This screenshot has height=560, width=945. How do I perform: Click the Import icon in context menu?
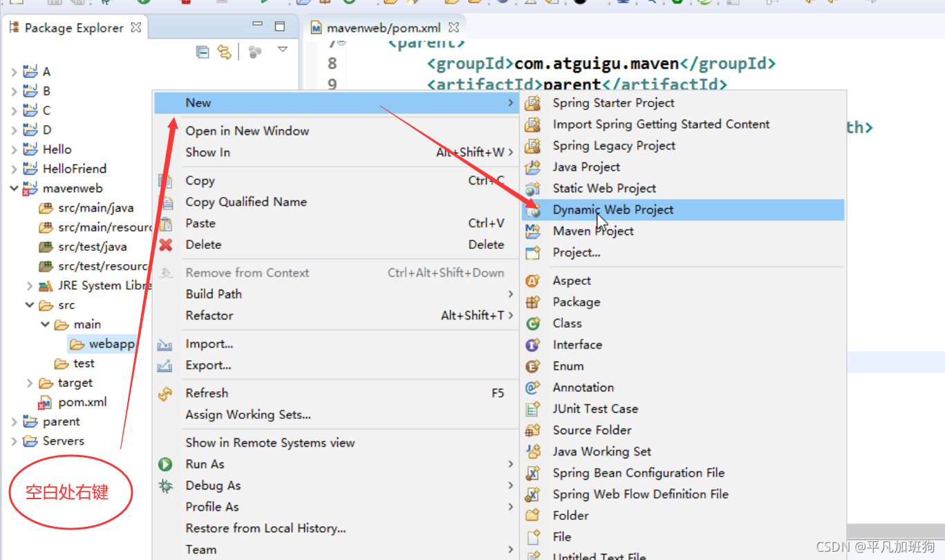click(165, 344)
